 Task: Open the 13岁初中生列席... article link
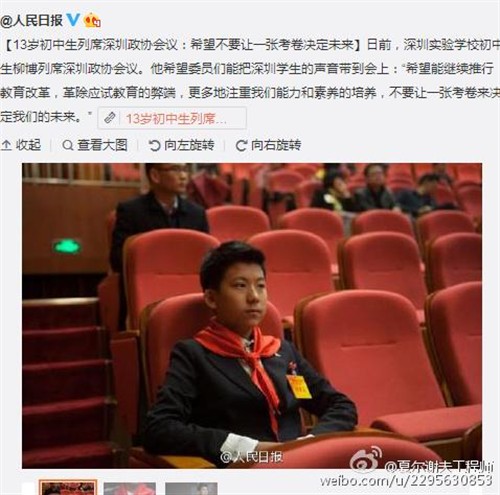tap(176, 118)
